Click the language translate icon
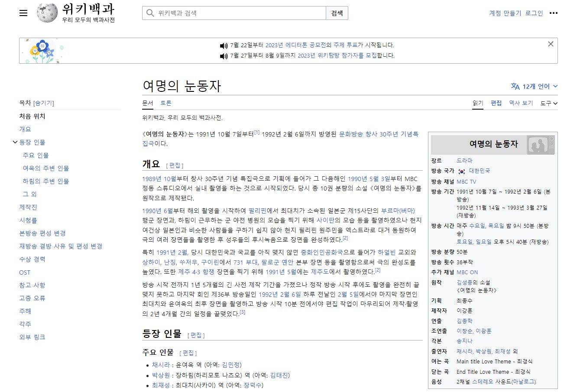Screen dimensions: 577x392 pyautogui.click(x=515, y=86)
